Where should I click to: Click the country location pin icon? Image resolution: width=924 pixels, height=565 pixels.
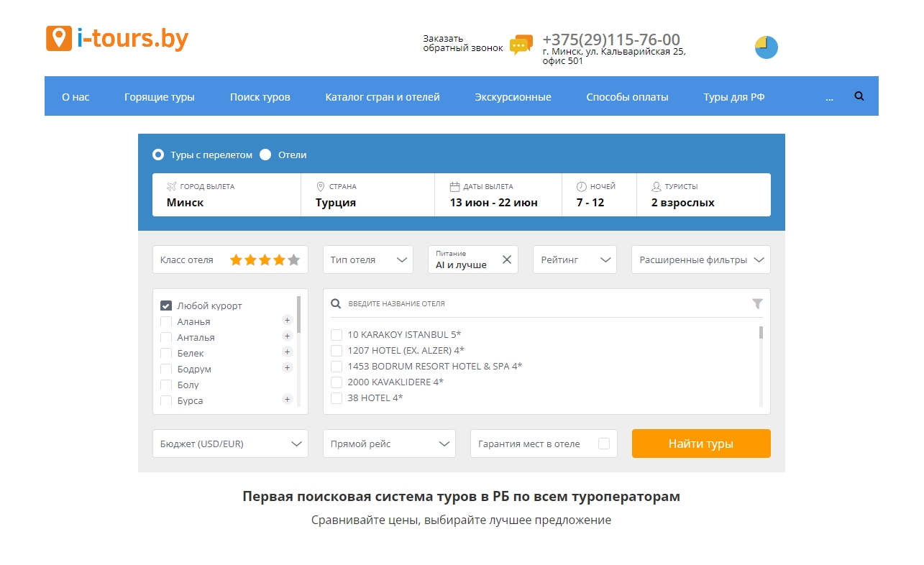click(x=321, y=186)
